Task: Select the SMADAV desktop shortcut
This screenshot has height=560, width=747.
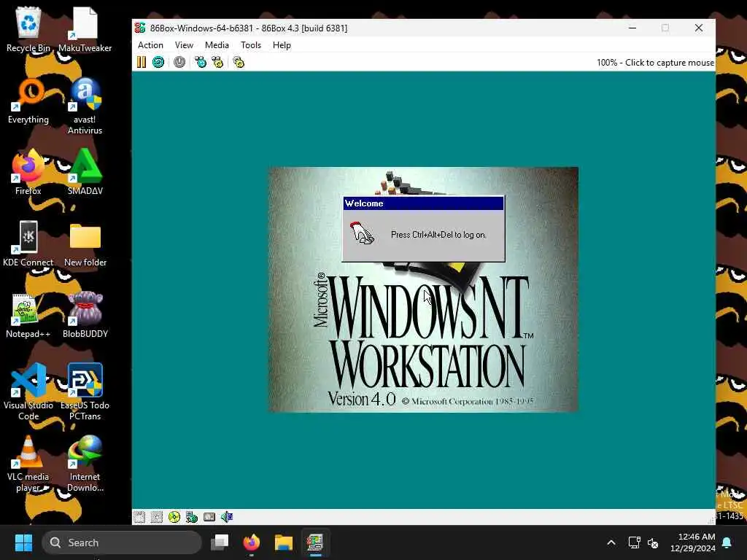Action: [x=85, y=172]
